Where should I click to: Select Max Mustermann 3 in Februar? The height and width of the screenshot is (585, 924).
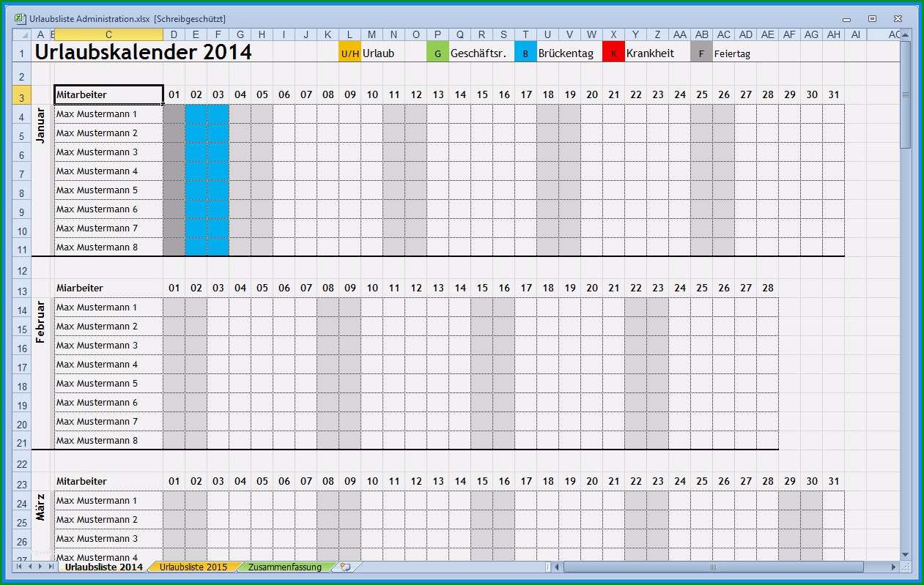pos(108,346)
